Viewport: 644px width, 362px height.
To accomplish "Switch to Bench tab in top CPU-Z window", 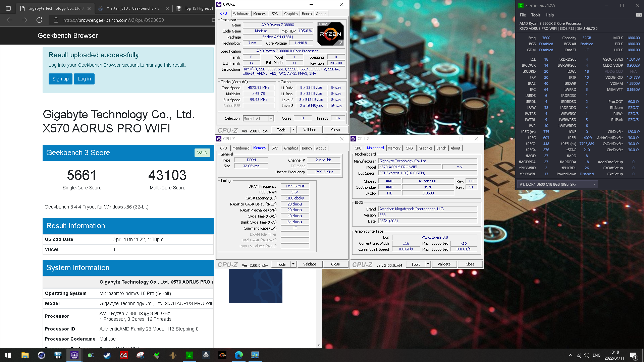I will (307, 14).
